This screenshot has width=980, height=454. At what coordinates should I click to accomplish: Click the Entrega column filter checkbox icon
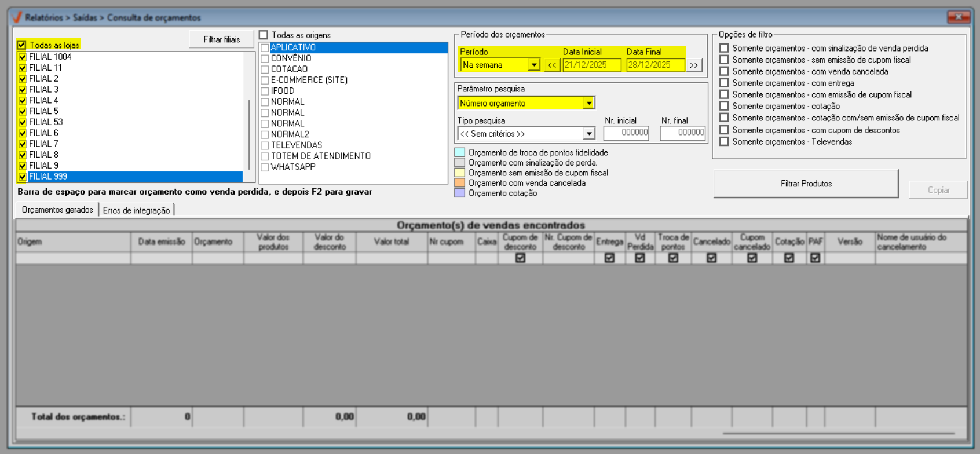pos(609,258)
